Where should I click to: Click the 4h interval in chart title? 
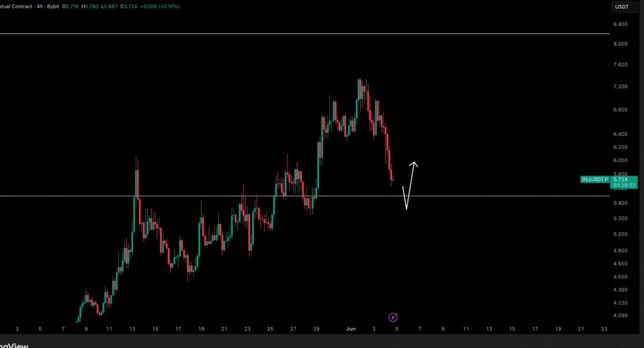pyautogui.click(x=40, y=6)
